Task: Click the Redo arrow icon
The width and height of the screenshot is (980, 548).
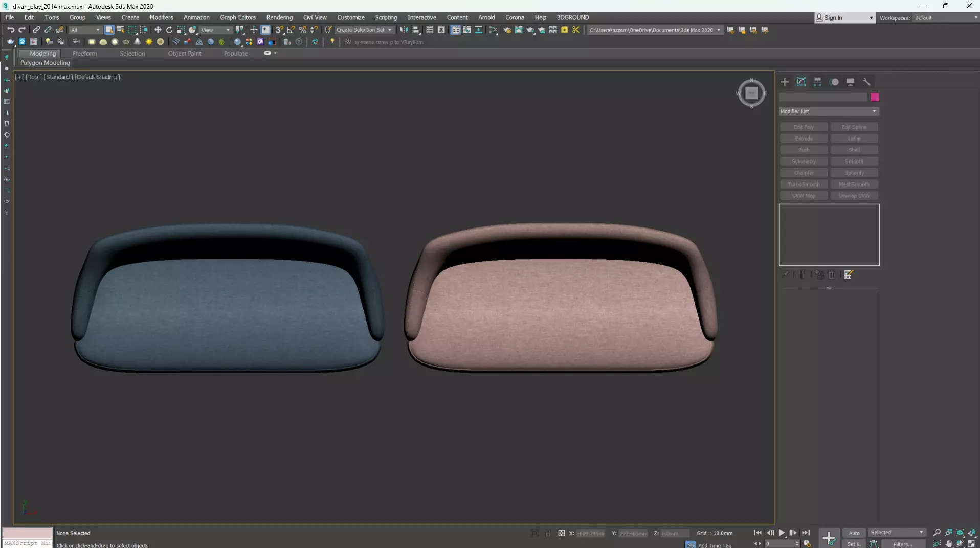Action: [x=22, y=30]
